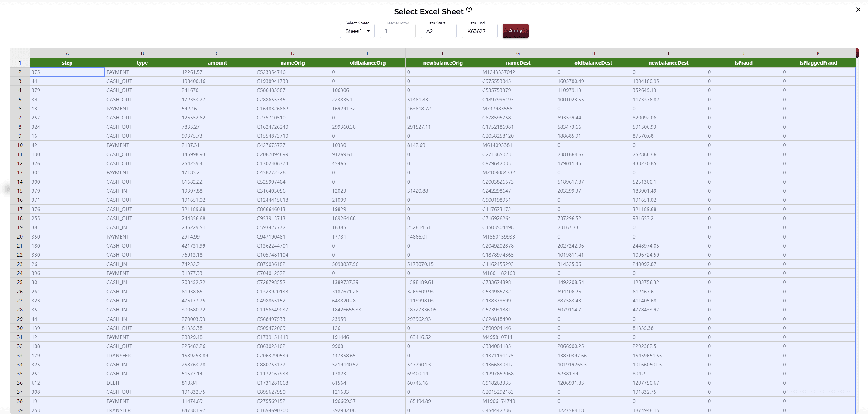868x414 pixels.
Task: Edit the Data End field K63627
Action: [479, 31]
